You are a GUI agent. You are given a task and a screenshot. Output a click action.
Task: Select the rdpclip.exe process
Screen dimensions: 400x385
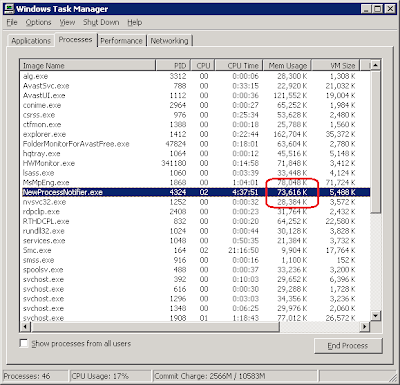(195, 212)
